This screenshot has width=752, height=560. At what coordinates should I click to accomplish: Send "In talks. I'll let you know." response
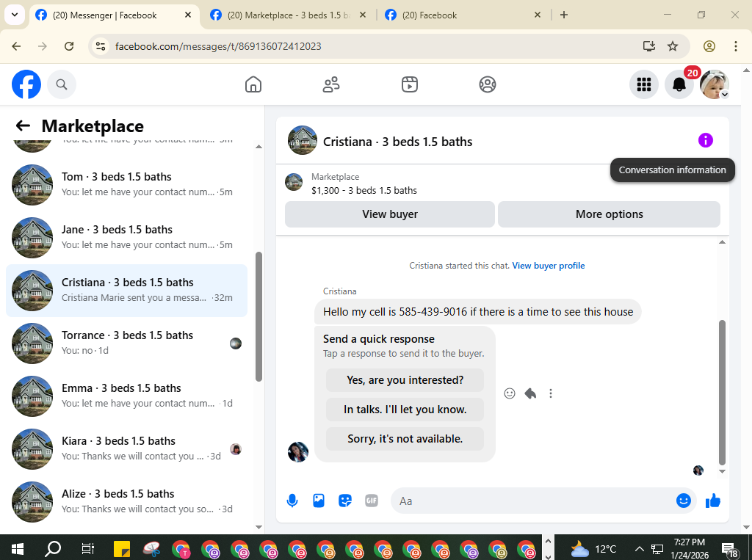(x=405, y=410)
